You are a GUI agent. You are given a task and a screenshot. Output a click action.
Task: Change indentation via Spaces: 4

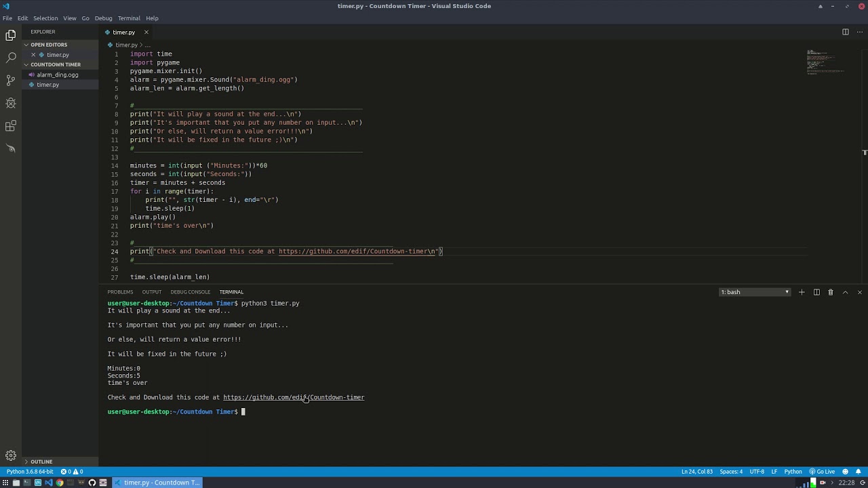pos(731,472)
